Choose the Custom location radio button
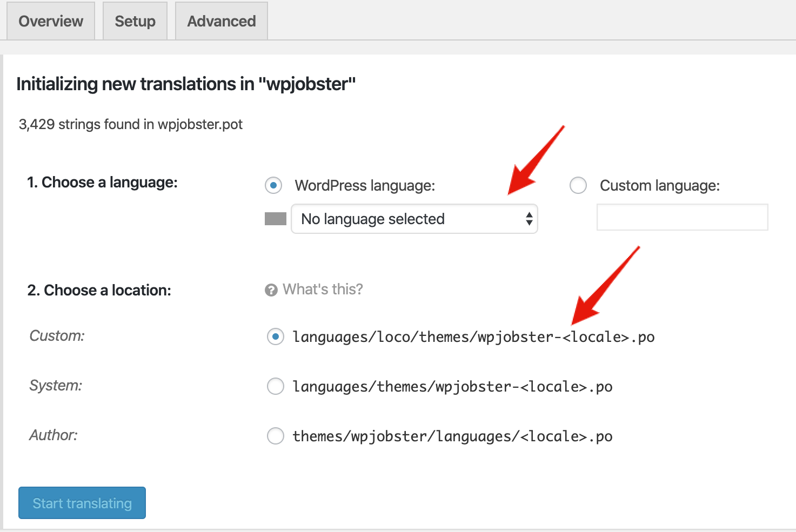The image size is (796, 532). pyautogui.click(x=276, y=337)
